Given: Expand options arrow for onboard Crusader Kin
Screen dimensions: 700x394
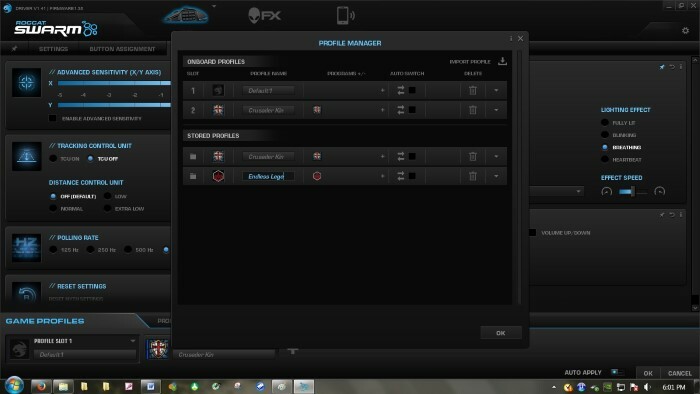Looking at the screenshot, I should click(496, 110).
